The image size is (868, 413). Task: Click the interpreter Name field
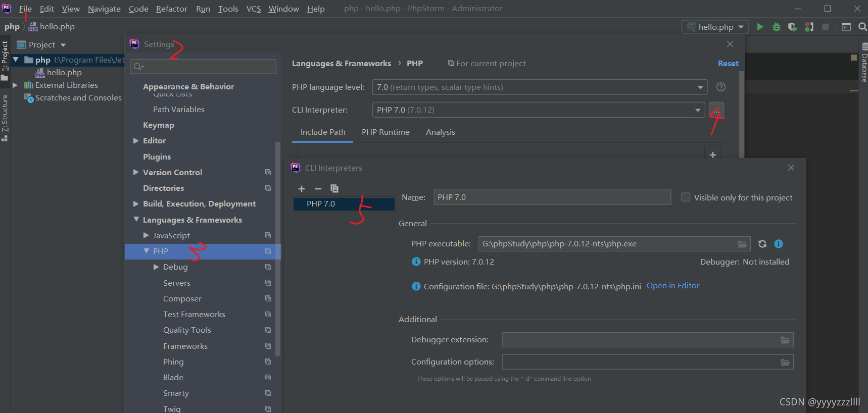pos(552,197)
